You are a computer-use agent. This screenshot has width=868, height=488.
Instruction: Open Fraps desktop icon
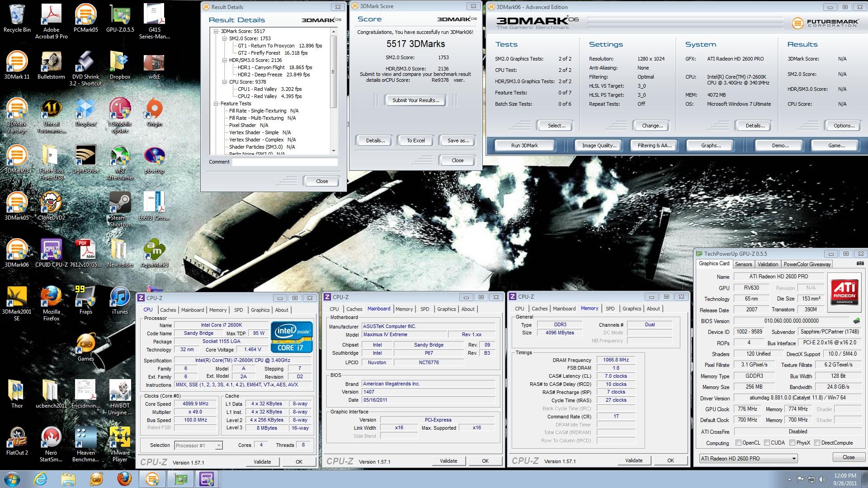(85, 300)
